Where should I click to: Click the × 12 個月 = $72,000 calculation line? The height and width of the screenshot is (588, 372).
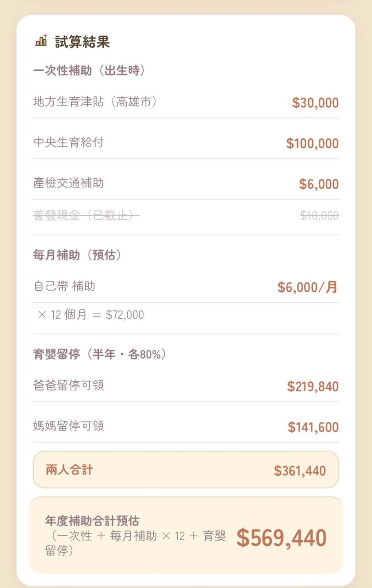tap(91, 315)
